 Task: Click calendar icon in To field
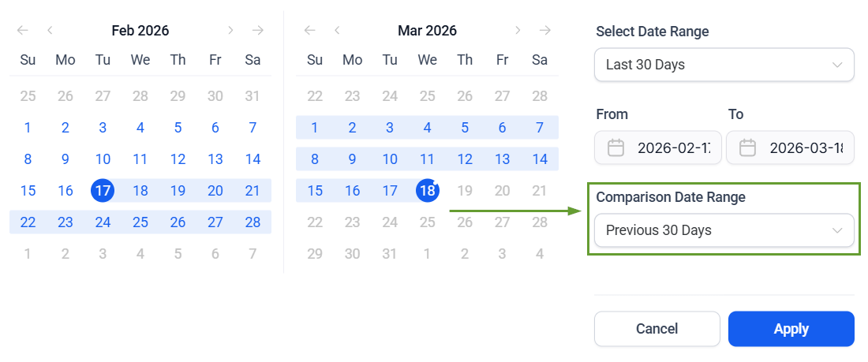pyautogui.click(x=748, y=147)
